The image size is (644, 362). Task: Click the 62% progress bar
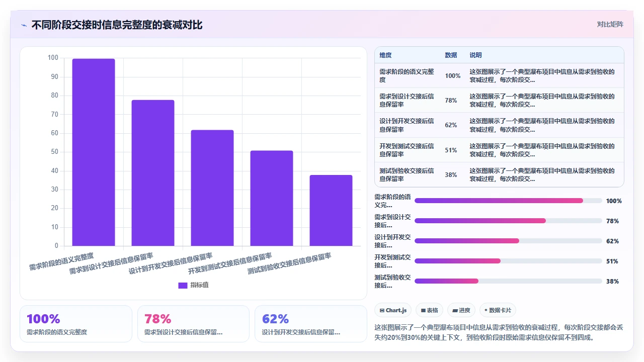click(x=508, y=241)
